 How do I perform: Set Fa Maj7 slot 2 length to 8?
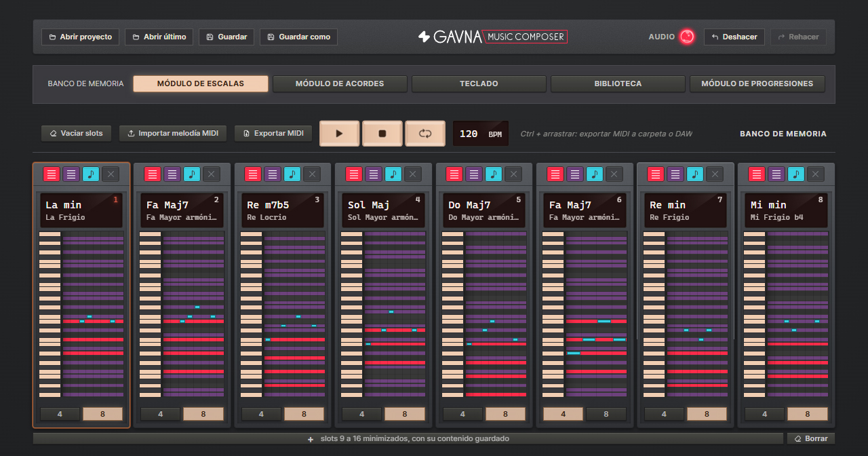point(203,414)
